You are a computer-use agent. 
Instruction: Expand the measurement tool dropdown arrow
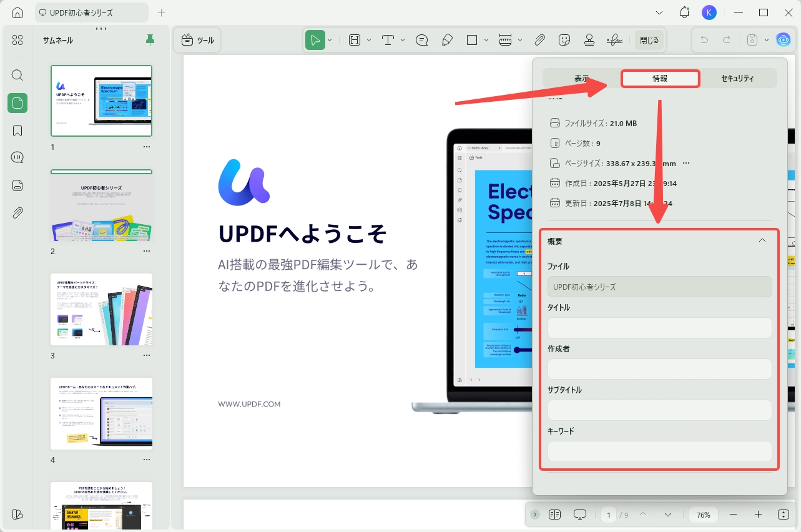pos(520,40)
